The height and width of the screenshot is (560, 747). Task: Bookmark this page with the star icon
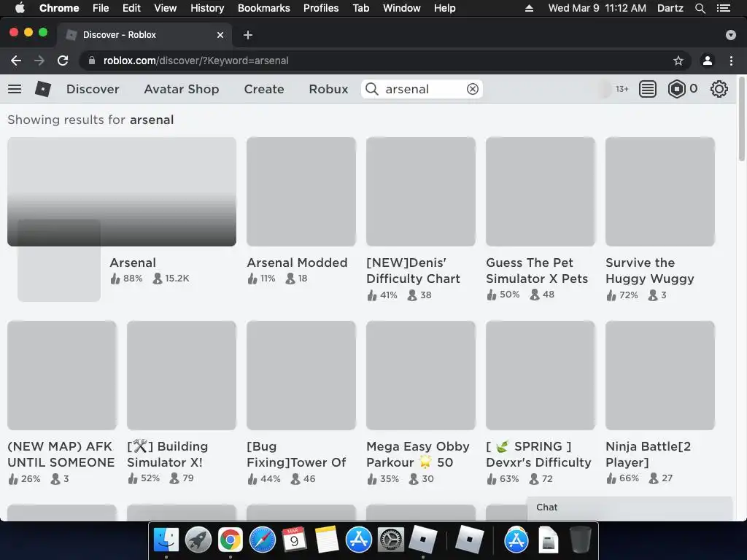[678, 61]
